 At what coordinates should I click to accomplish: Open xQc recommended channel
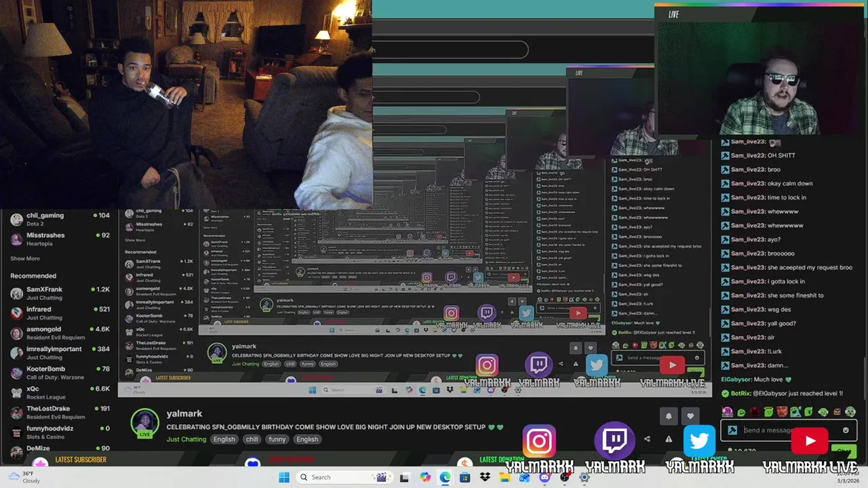[x=60, y=392]
